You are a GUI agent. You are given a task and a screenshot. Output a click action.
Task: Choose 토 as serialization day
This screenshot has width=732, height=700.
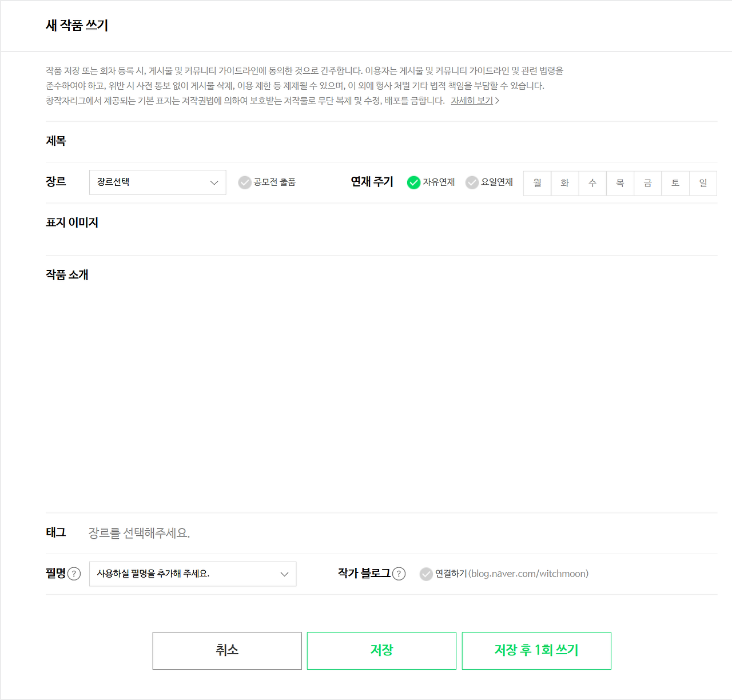(675, 183)
